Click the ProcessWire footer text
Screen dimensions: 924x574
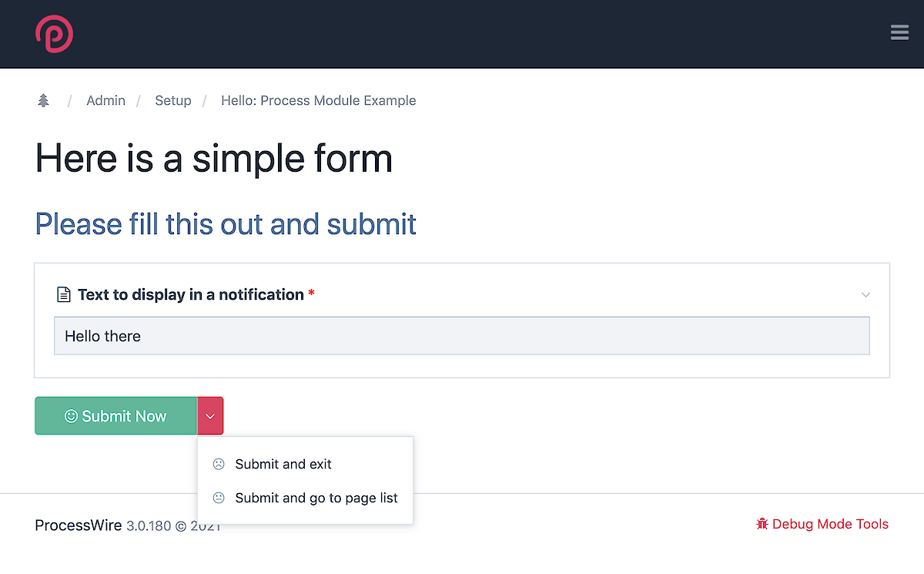click(78, 525)
